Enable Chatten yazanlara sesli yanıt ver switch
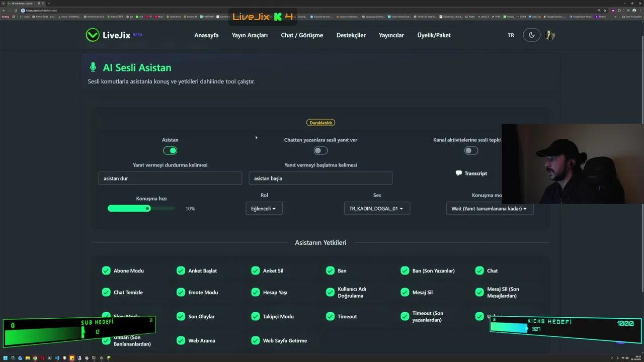 [320, 150]
